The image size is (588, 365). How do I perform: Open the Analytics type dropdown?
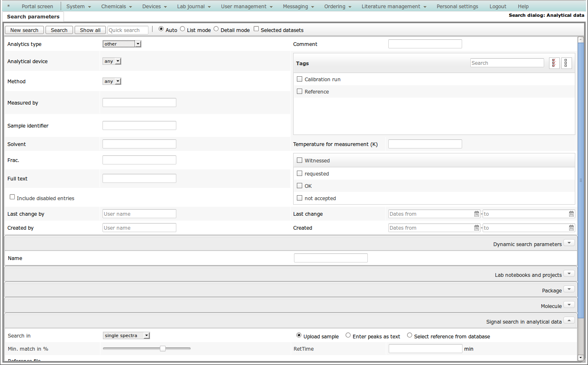tap(122, 44)
